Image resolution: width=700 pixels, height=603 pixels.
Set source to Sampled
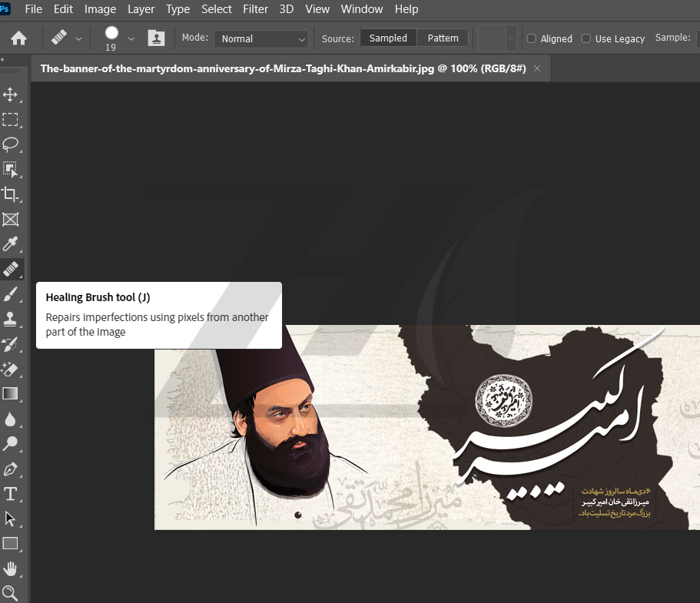[388, 38]
